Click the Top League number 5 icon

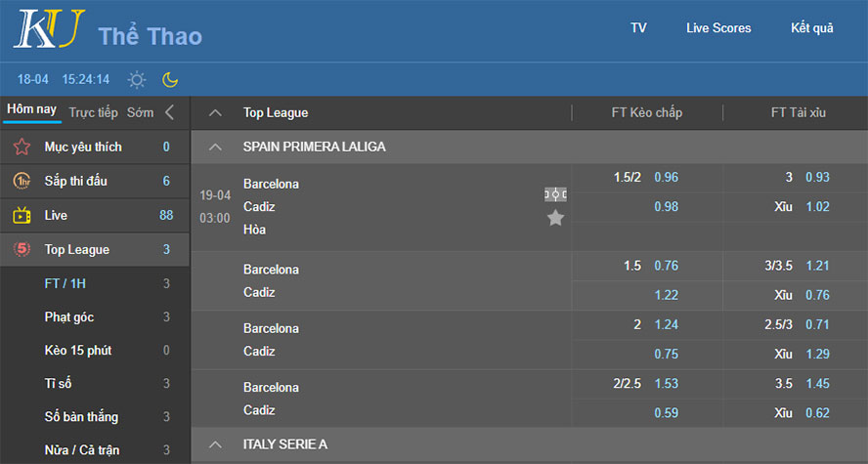click(x=22, y=249)
